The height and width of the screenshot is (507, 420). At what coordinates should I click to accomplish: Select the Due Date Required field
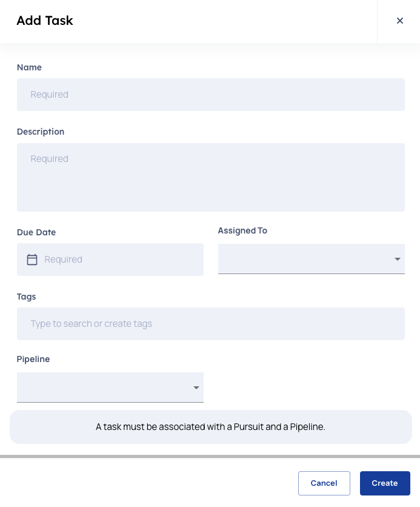[x=110, y=260]
